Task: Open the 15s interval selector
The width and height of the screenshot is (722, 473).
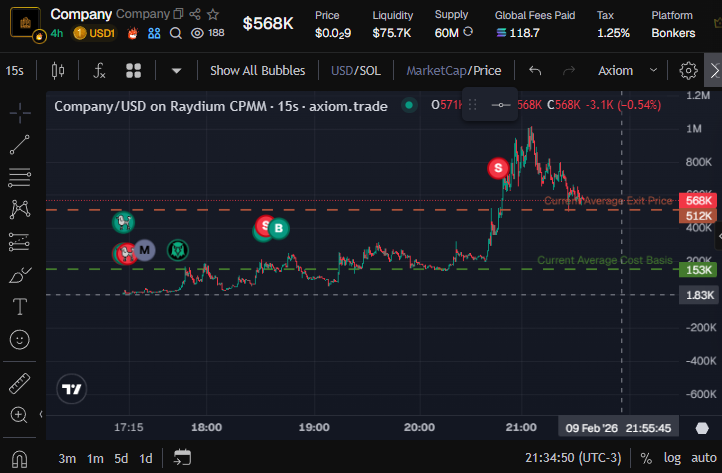Action: tap(15, 70)
